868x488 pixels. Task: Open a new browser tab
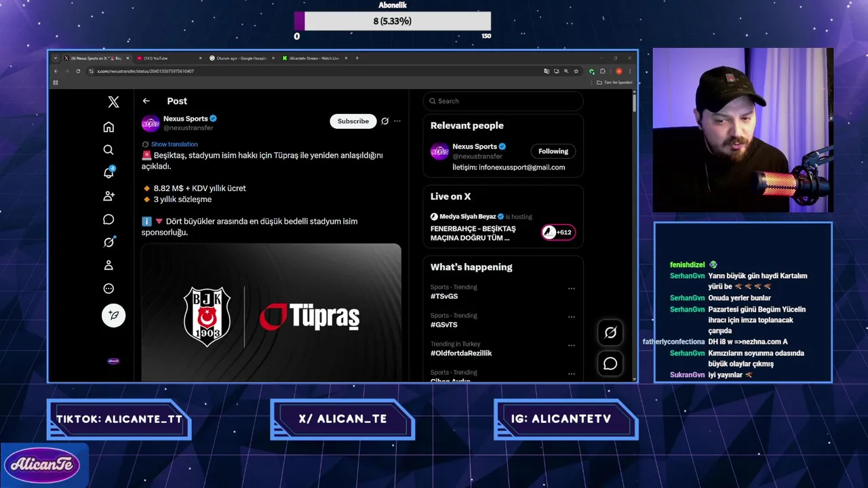[x=357, y=58]
